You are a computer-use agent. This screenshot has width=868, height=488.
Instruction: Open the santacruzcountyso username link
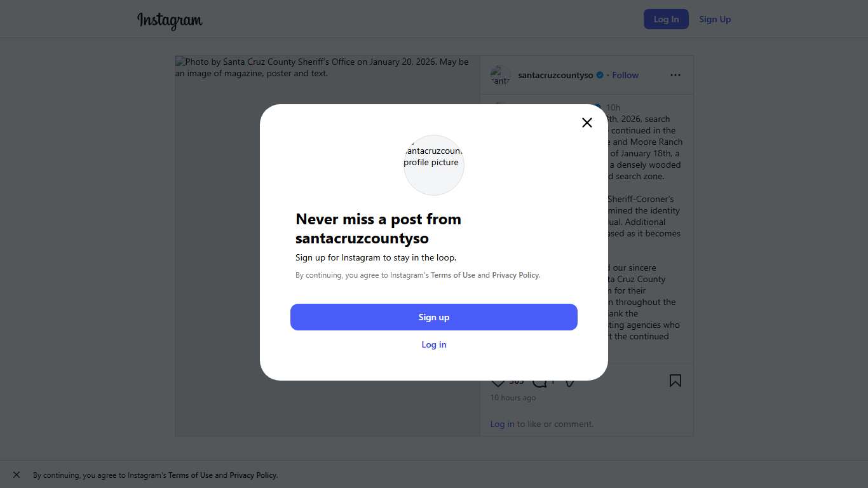pos(555,75)
